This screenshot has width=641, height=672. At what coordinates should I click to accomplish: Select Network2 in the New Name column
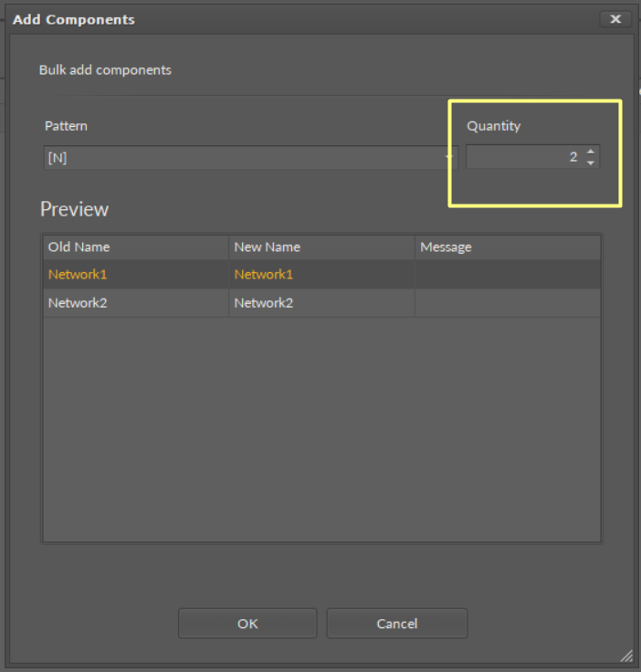[264, 303]
